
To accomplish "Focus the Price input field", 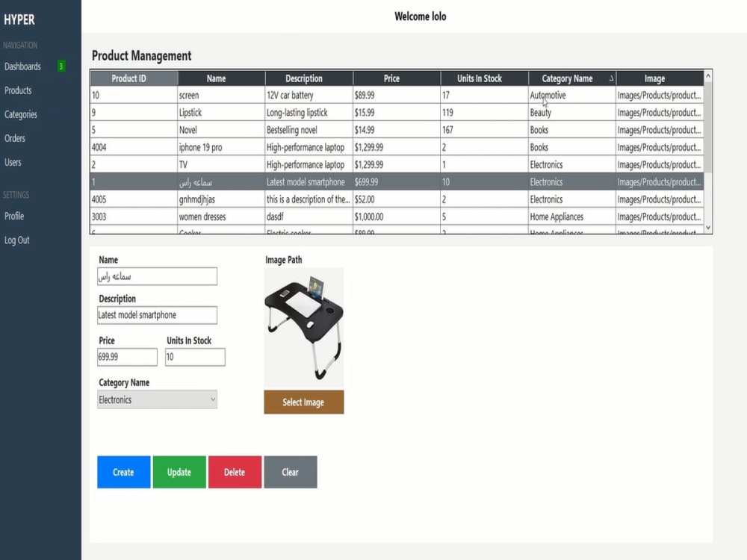I will 127,357.
